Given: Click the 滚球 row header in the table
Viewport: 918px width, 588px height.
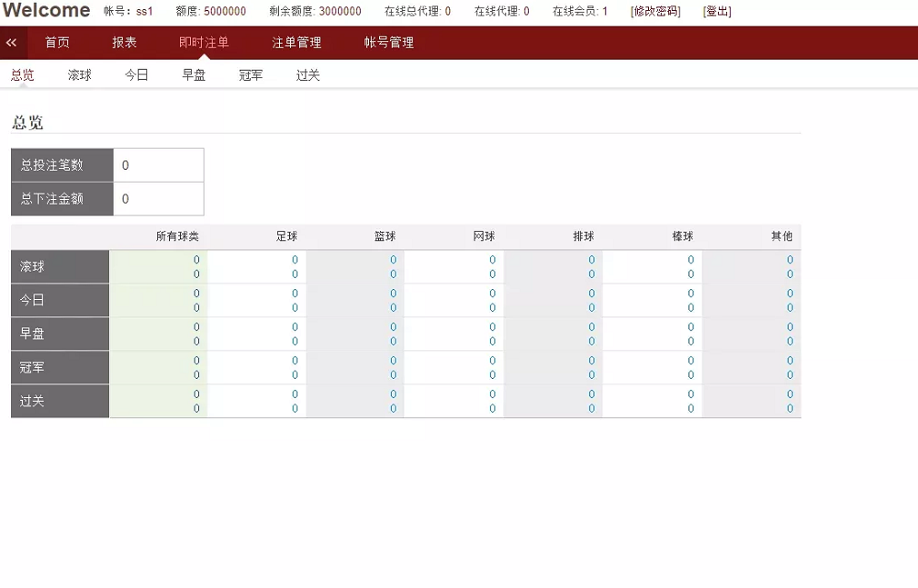Looking at the screenshot, I should coord(60,266).
